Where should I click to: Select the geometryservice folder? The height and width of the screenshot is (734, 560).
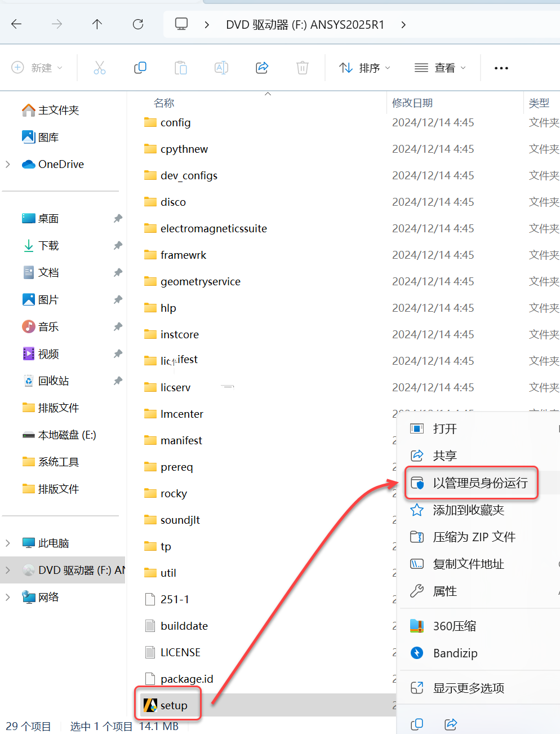pos(201,281)
